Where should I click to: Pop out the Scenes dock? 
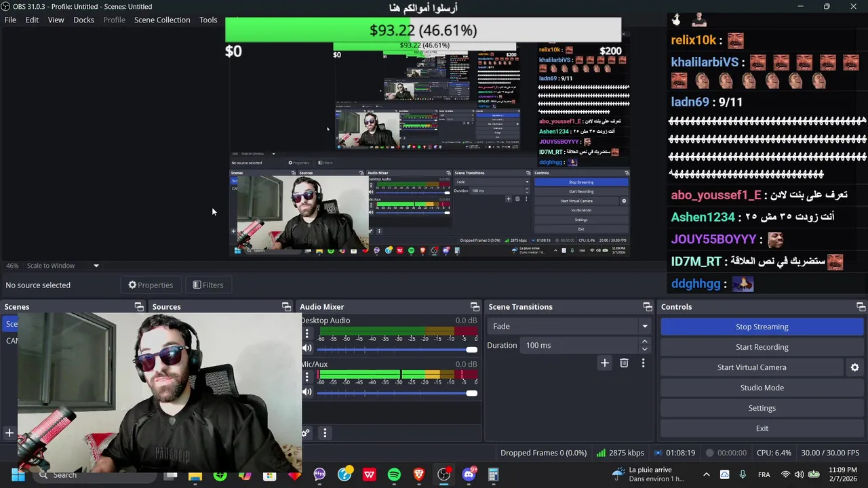pos(138,307)
